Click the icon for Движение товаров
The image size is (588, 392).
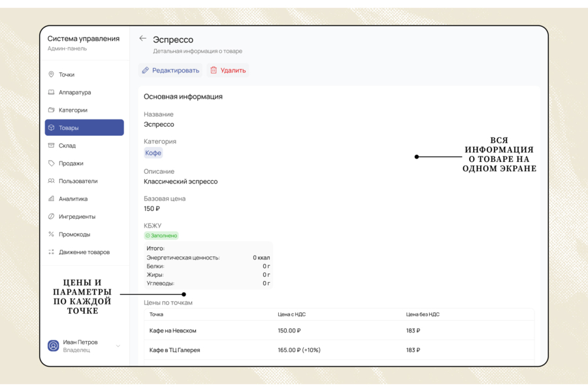(x=52, y=252)
